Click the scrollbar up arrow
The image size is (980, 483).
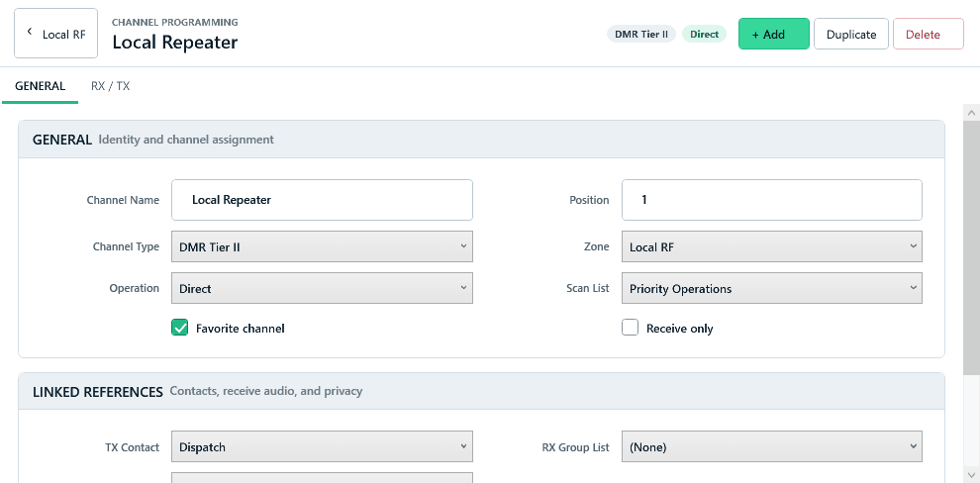pyautogui.click(x=971, y=113)
